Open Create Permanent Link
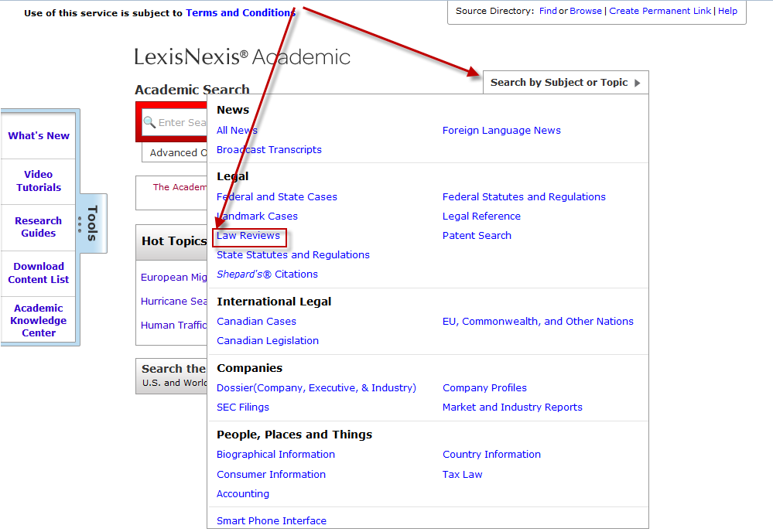The image size is (773, 532). (660, 11)
